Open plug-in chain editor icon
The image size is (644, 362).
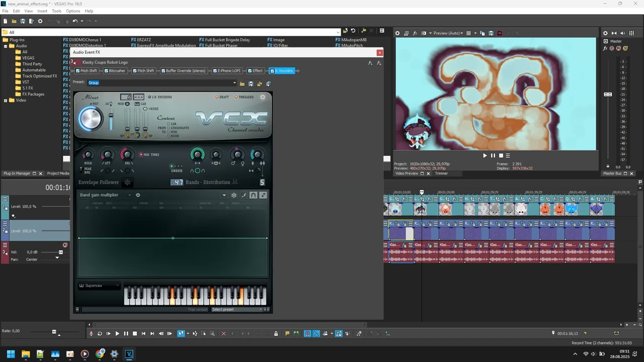370,63
